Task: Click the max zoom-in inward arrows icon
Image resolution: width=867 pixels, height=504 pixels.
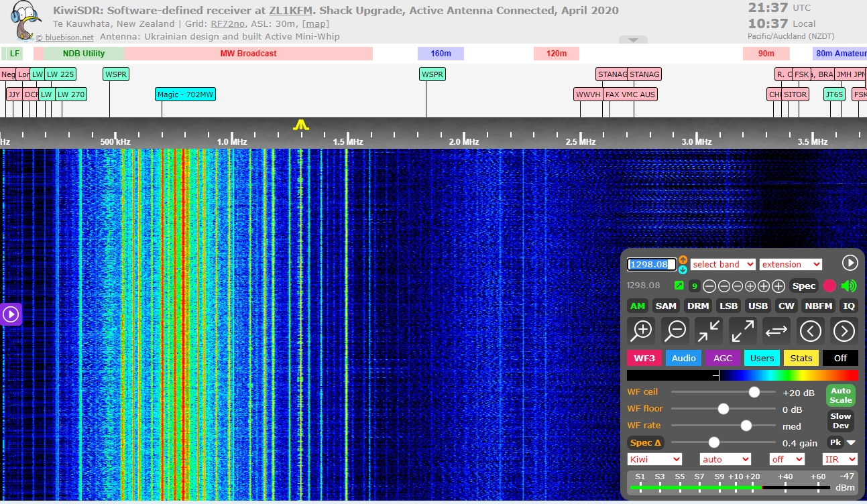Action: coord(709,330)
